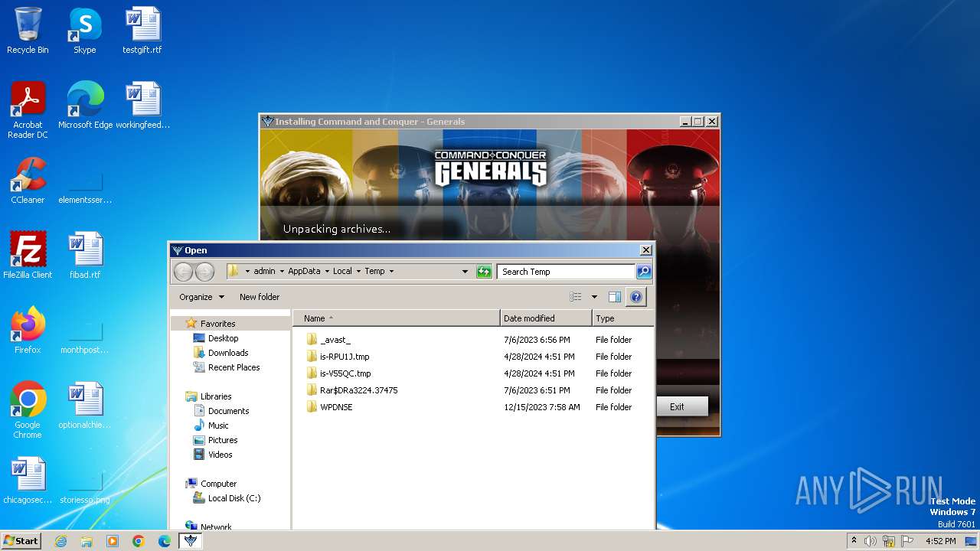Open the Start menu
Viewport: 980px width, 551px height.
click(21, 541)
